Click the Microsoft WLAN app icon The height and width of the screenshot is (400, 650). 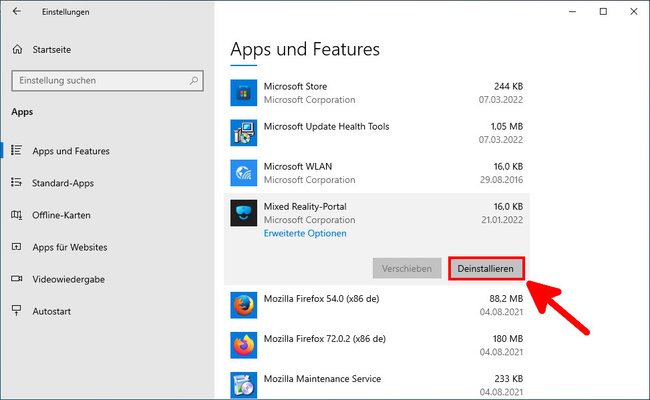(x=244, y=173)
